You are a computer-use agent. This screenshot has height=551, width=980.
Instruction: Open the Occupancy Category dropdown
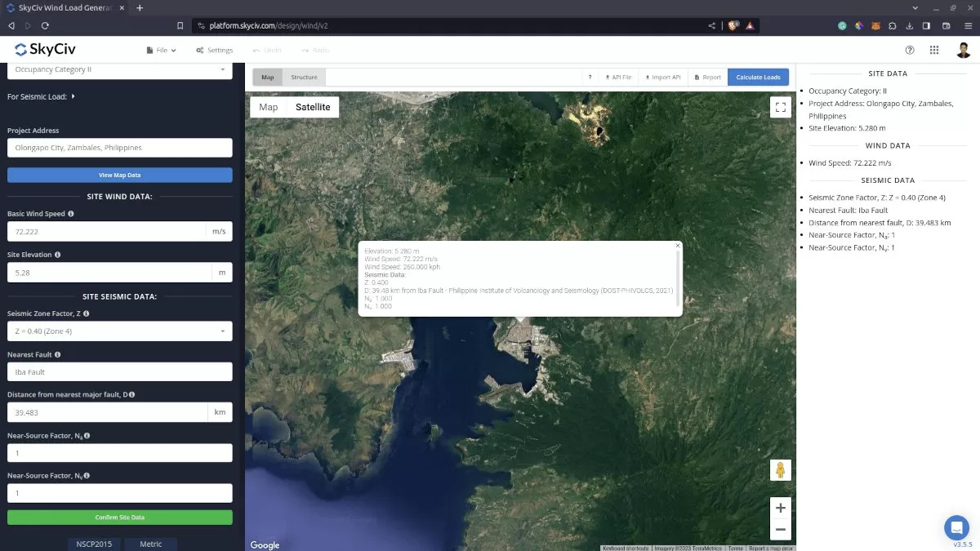tap(119, 70)
